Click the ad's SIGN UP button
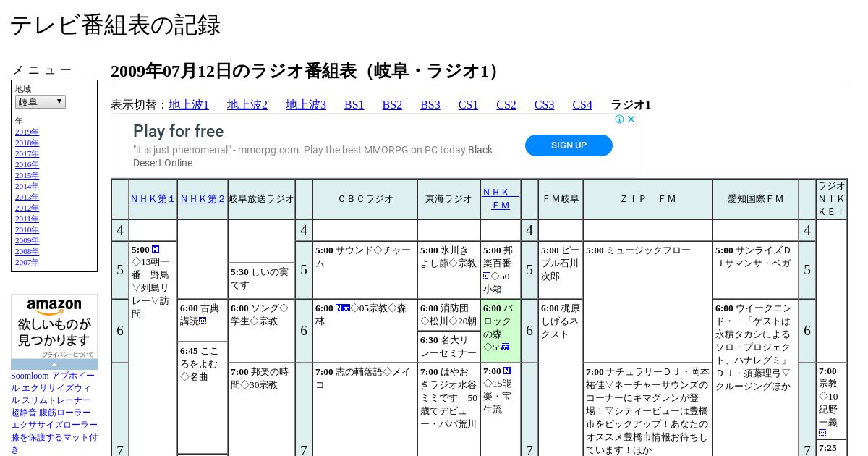 [x=569, y=145]
